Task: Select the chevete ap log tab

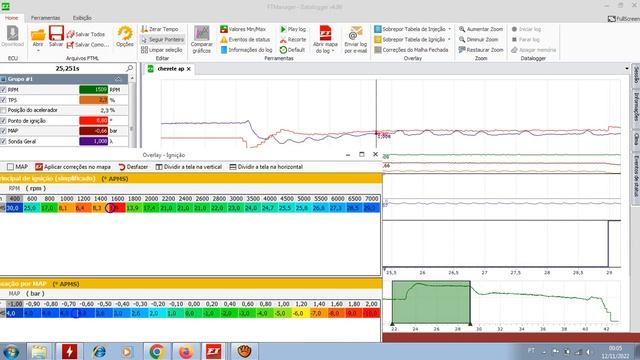Action: (x=171, y=69)
